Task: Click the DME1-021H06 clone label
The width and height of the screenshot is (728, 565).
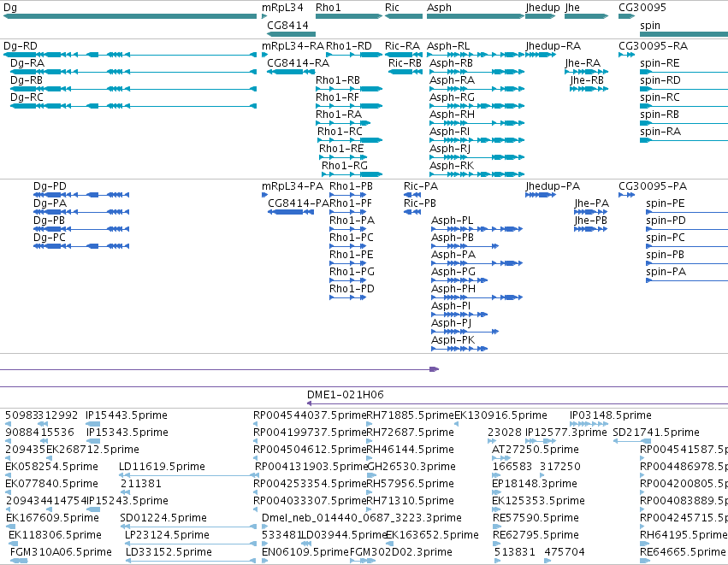Action: coord(346,395)
